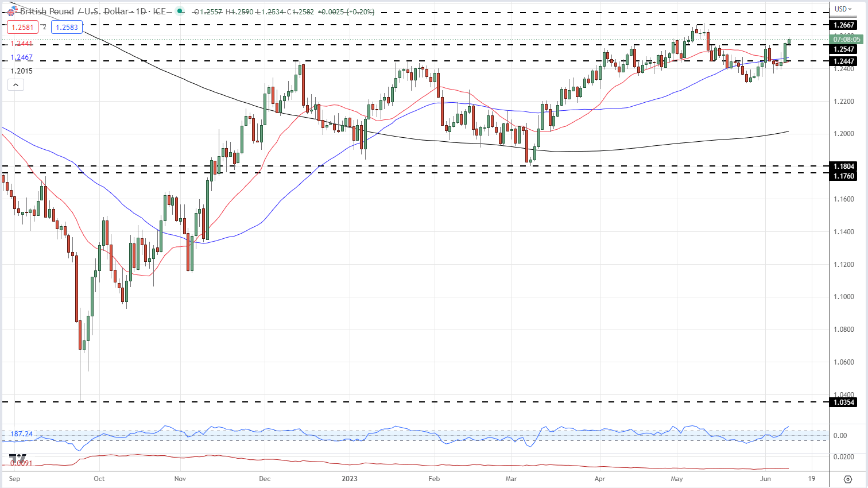Select the 1.0354 price level label

pos(844,402)
